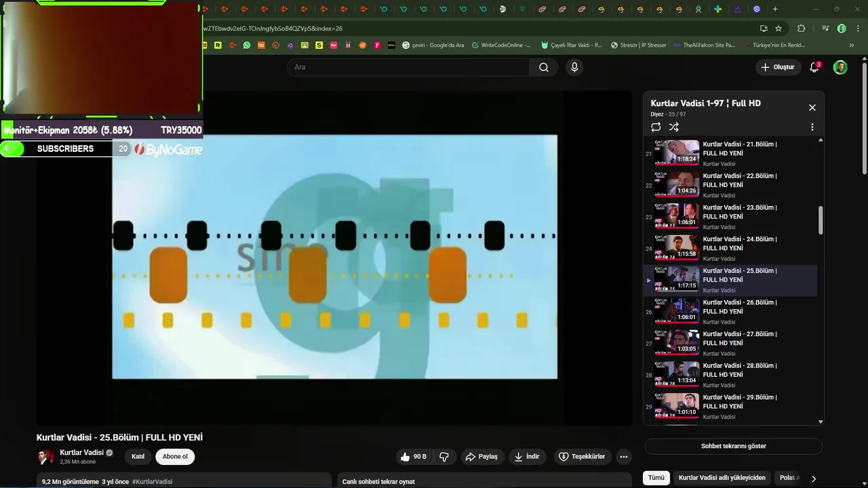Open playlist options three-dot menu

tap(812, 127)
